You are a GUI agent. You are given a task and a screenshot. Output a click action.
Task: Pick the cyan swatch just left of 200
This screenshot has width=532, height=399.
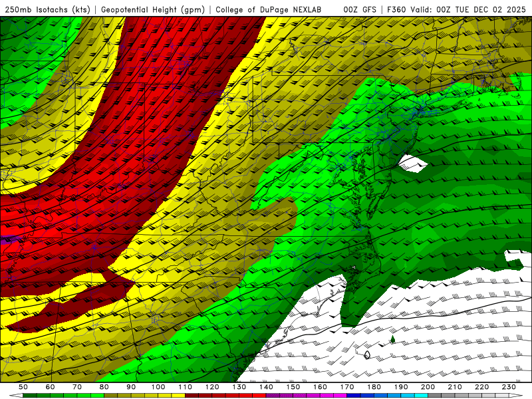pyautogui.click(x=421, y=396)
